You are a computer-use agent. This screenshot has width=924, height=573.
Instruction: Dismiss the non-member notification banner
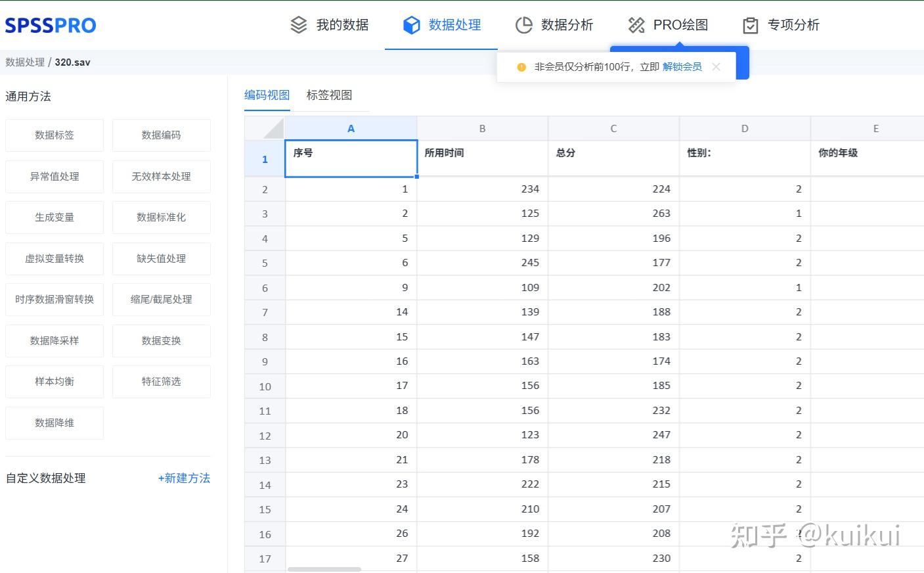[716, 66]
